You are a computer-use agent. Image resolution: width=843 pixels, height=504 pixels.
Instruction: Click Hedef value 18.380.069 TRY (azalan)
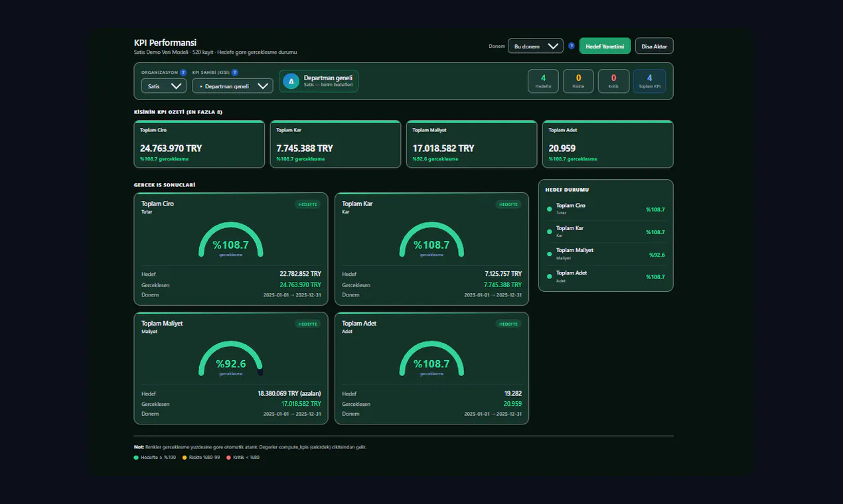[289, 393]
